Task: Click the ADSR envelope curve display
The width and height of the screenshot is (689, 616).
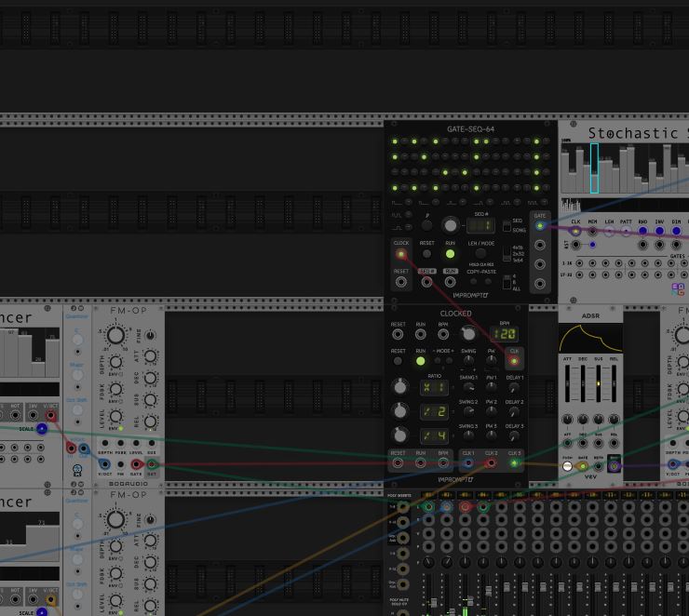Action: click(590, 339)
